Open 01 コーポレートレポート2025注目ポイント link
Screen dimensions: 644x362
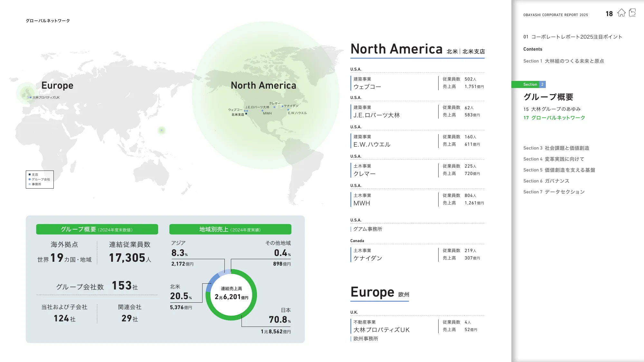point(573,37)
